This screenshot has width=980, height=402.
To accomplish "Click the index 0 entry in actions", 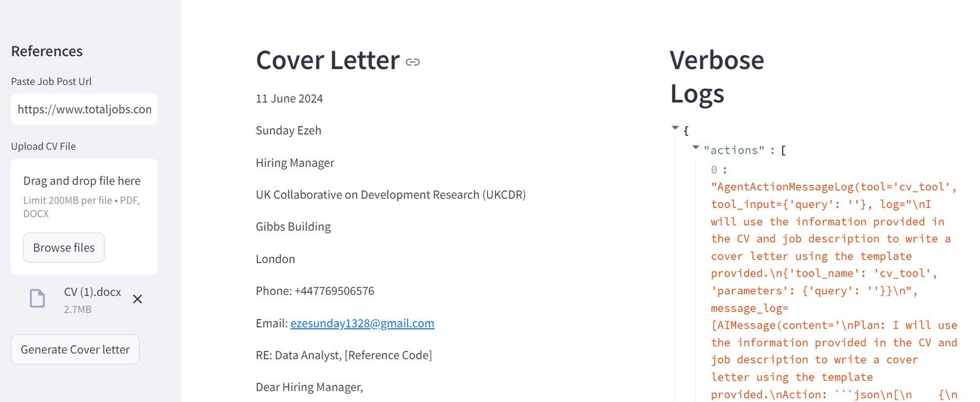I will 714,169.
